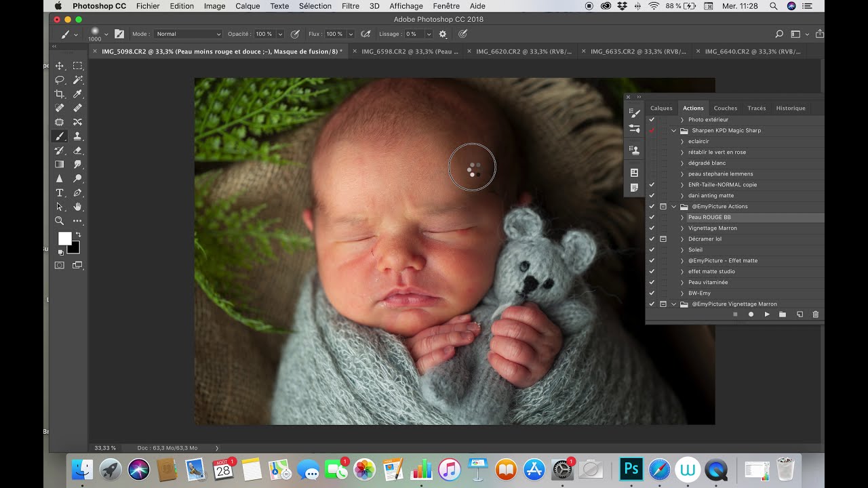The width and height of the screenshot is (868, 488).
Task: Select the Clone Stamp tool
Action: (77, 136)
